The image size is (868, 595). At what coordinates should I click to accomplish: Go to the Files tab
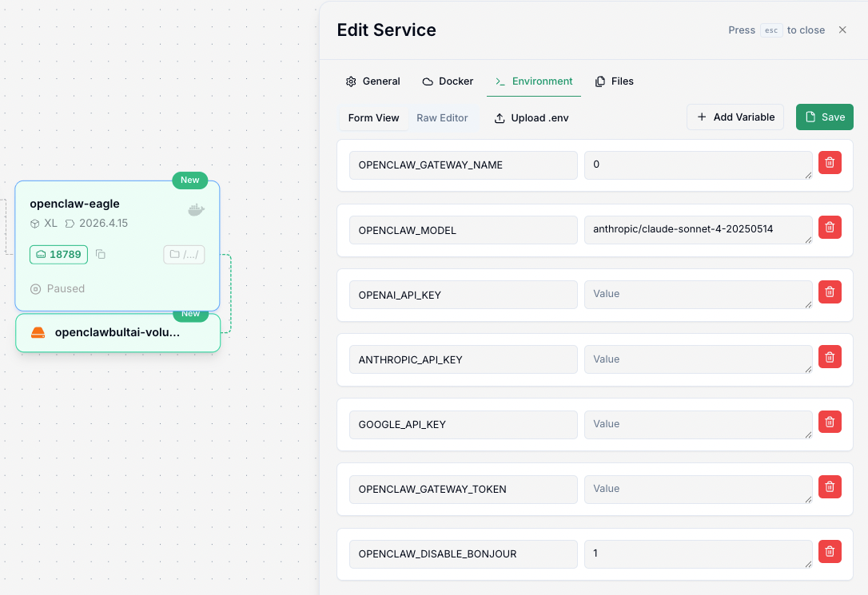click(614, 81)
